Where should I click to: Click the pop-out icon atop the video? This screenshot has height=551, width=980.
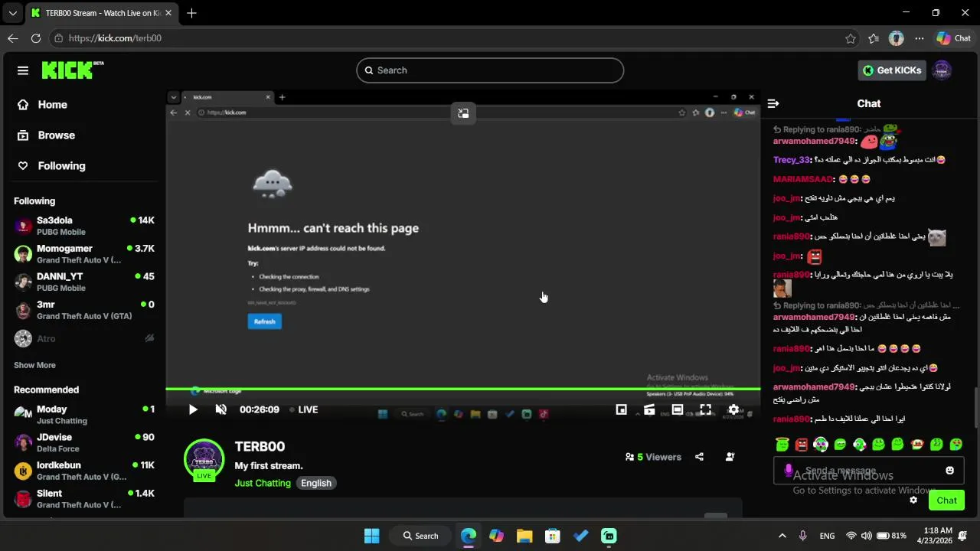point(463,113)
